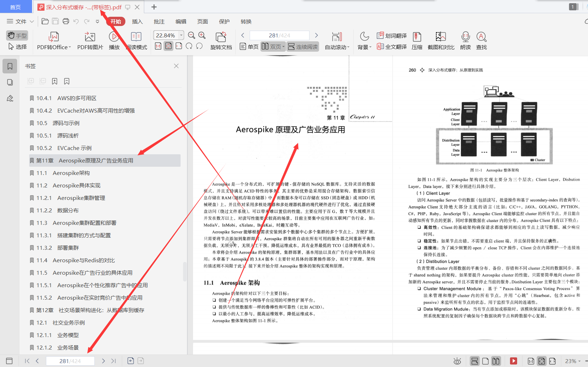
Task: Jump to last page in status bar
Action: click(x=114, y=361)
